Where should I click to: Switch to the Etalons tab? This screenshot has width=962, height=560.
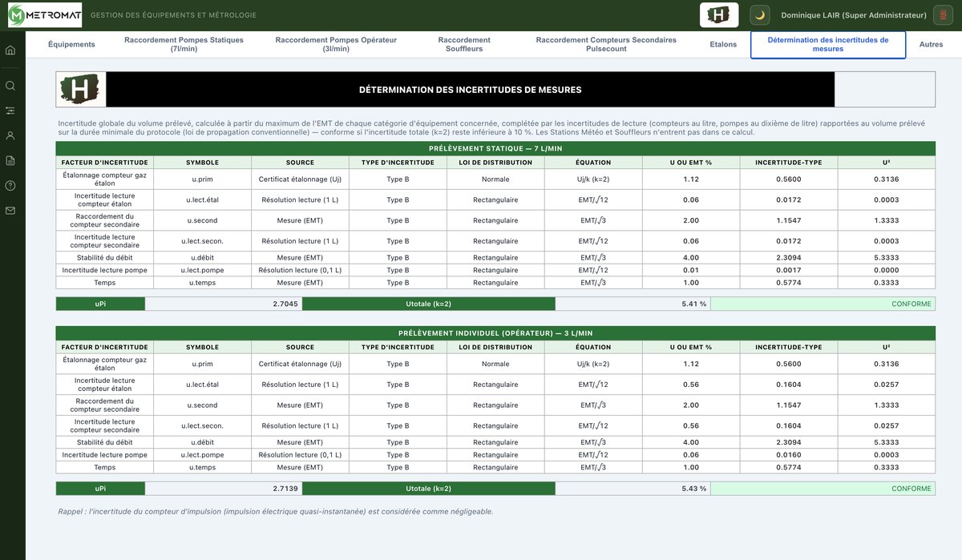click(x=723, y=45)
